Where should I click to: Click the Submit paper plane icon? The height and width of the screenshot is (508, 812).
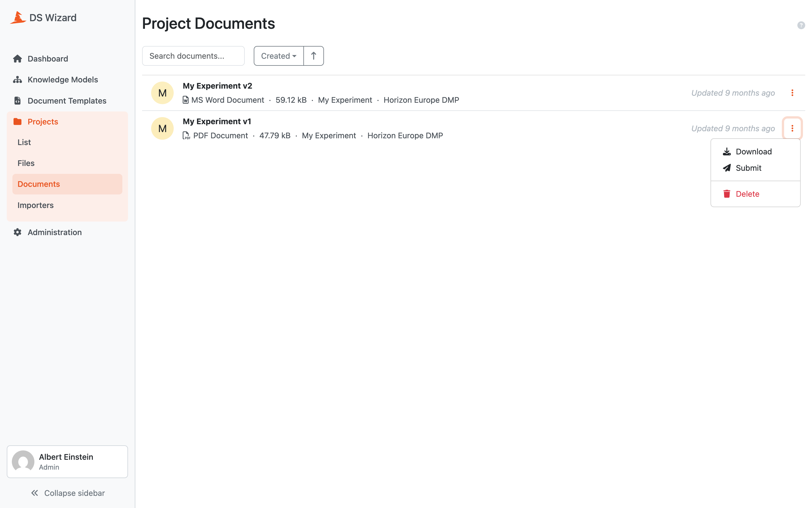tap(727, 168)
